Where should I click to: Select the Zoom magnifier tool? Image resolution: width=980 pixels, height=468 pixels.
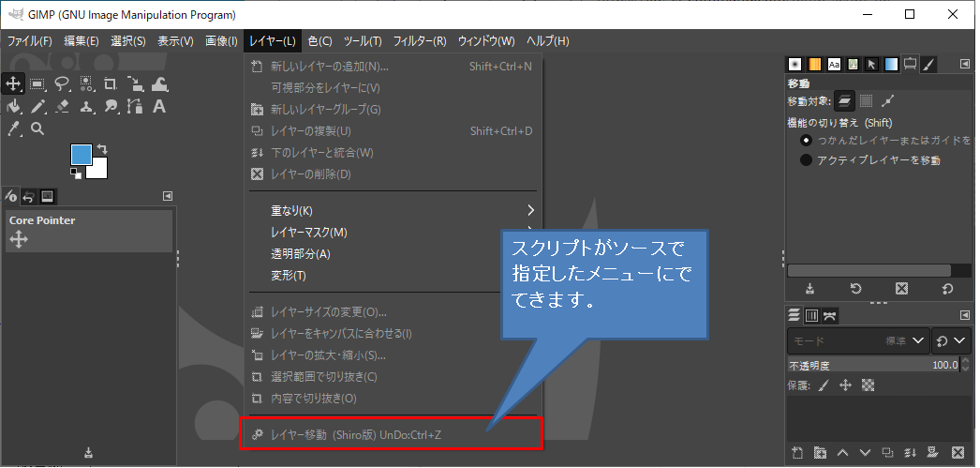pos(37,128)
